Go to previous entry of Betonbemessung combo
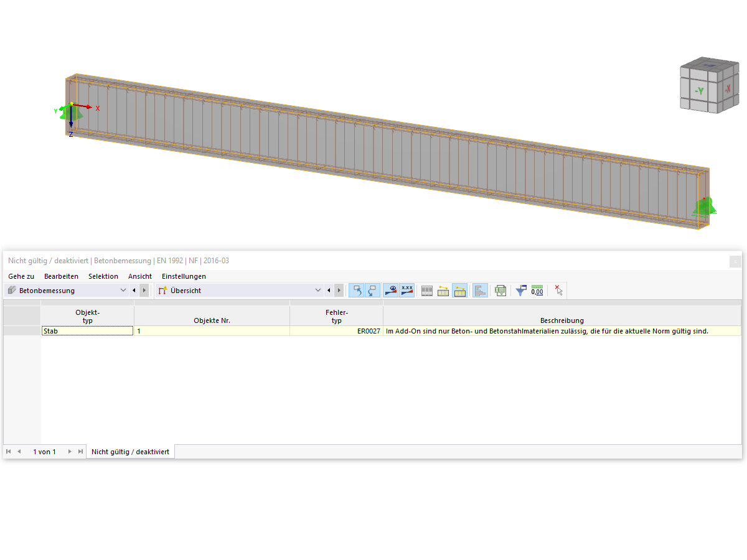 click(x=134, y=291)
